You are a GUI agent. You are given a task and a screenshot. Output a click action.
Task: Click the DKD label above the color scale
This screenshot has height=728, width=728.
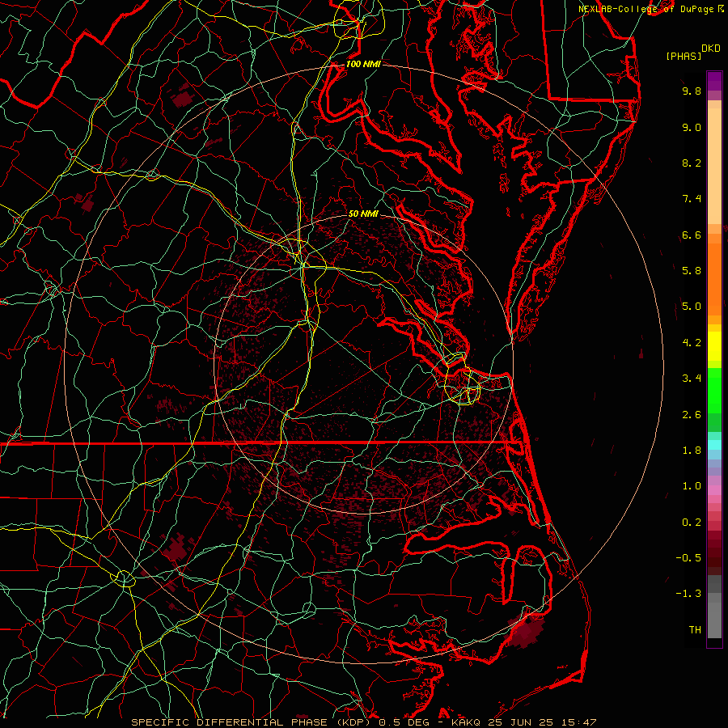[x=711, y=49]
